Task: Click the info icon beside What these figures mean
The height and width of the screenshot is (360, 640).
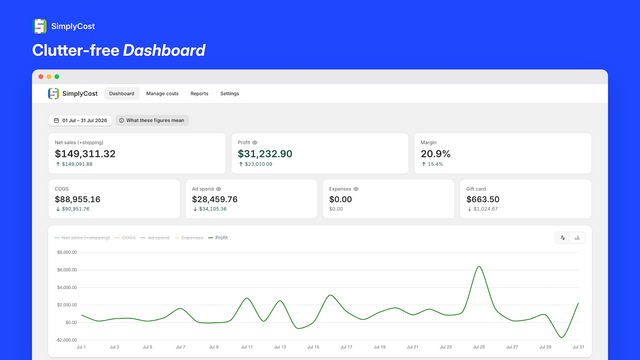Action: pyautogui.click(x=121, y=120)
